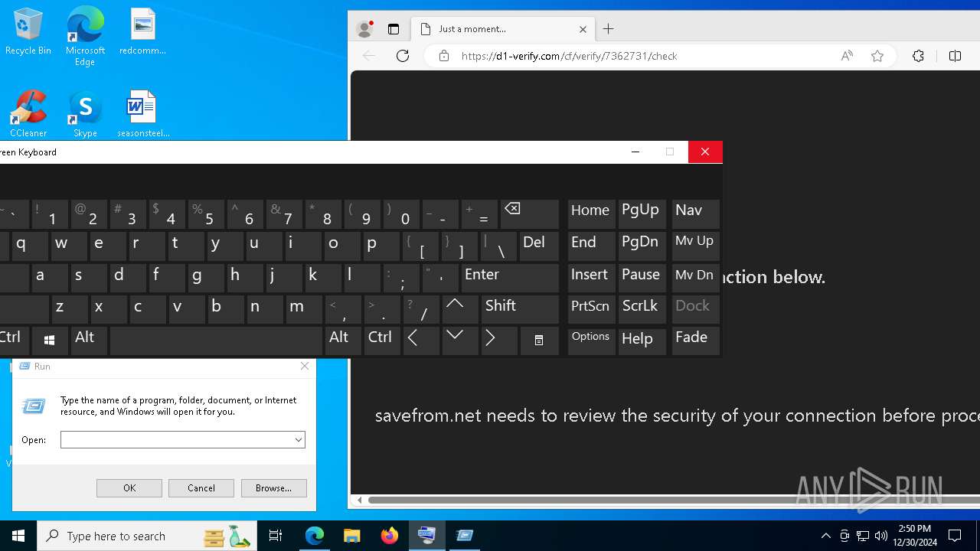Open a new tab in Edge
This screenshot has width=980, height=551.
coord(609,29)
